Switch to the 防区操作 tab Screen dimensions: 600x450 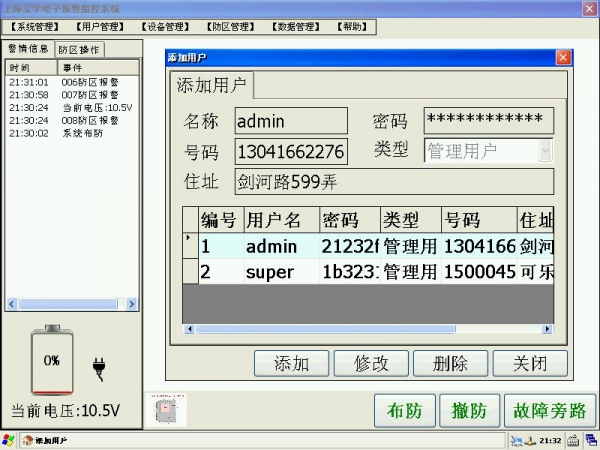point(79,49)
